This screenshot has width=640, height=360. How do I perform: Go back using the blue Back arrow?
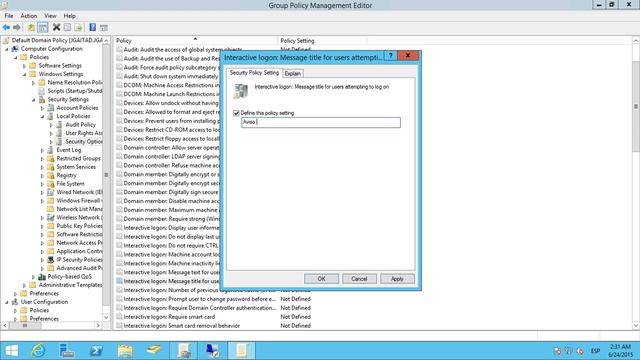tap(6, 27)
